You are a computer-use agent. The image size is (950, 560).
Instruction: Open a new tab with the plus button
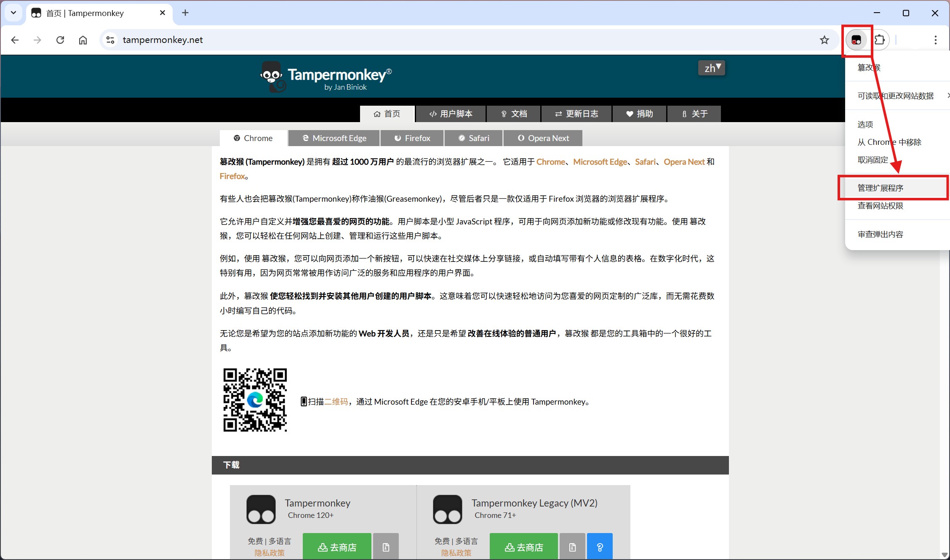185,13
